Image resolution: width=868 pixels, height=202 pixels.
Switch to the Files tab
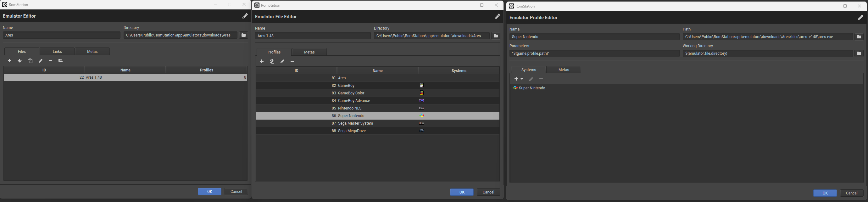click(22, 51)
